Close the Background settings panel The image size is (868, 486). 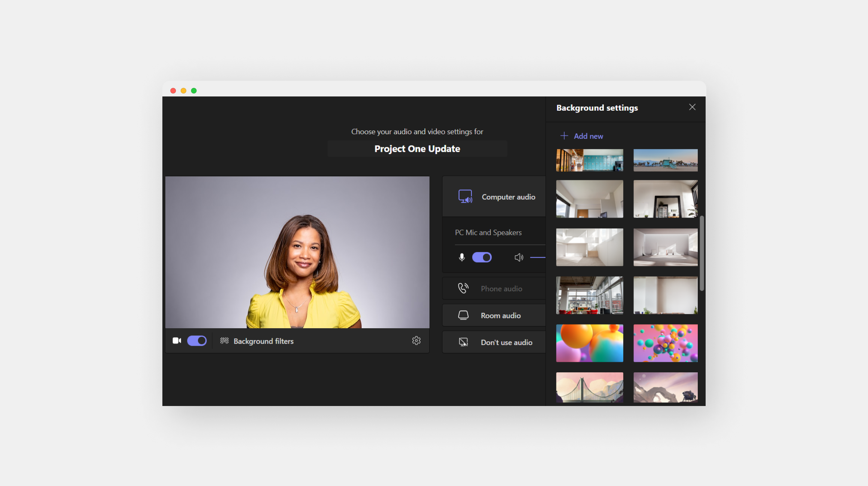[x=692, y=107]
